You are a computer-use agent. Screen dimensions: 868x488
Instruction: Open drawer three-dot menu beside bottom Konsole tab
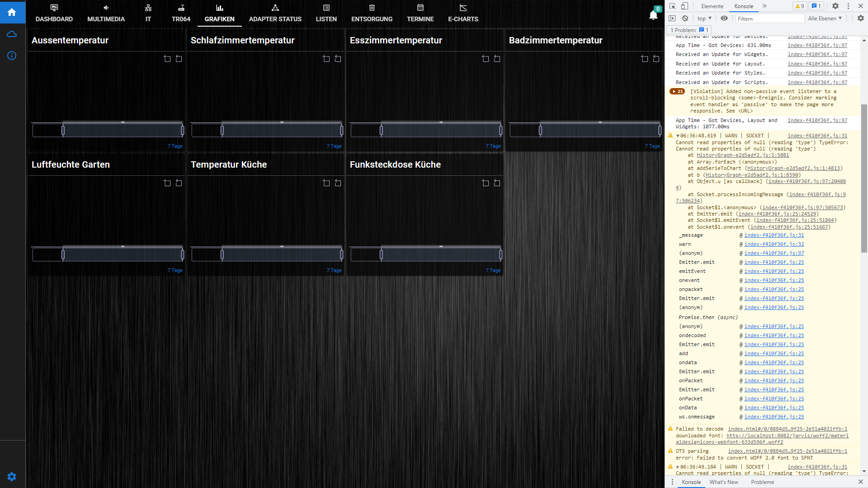[672, 482]
